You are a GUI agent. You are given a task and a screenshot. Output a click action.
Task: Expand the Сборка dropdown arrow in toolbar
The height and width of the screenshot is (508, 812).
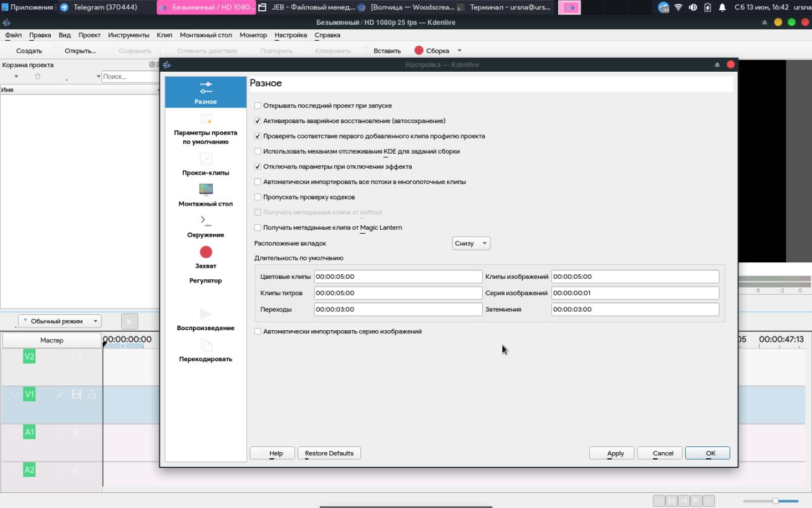[x=459, y=51]
